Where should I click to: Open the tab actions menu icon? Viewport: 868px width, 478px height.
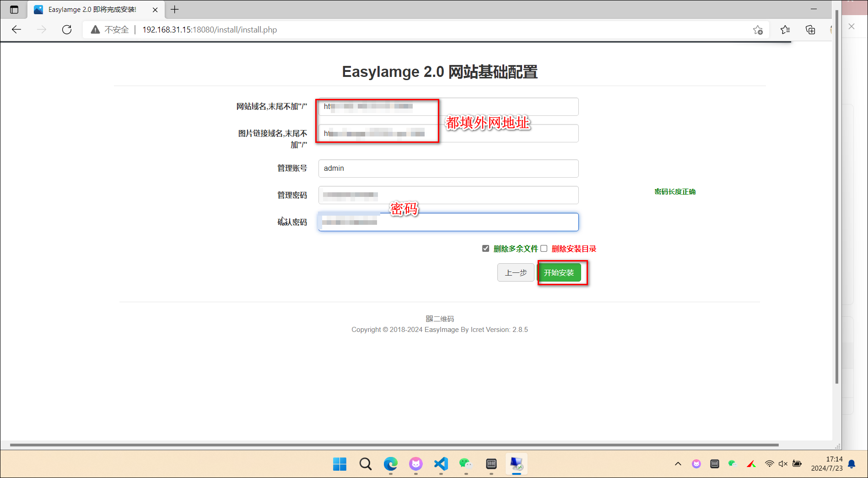pyautogui.click(x=14, y=10)
